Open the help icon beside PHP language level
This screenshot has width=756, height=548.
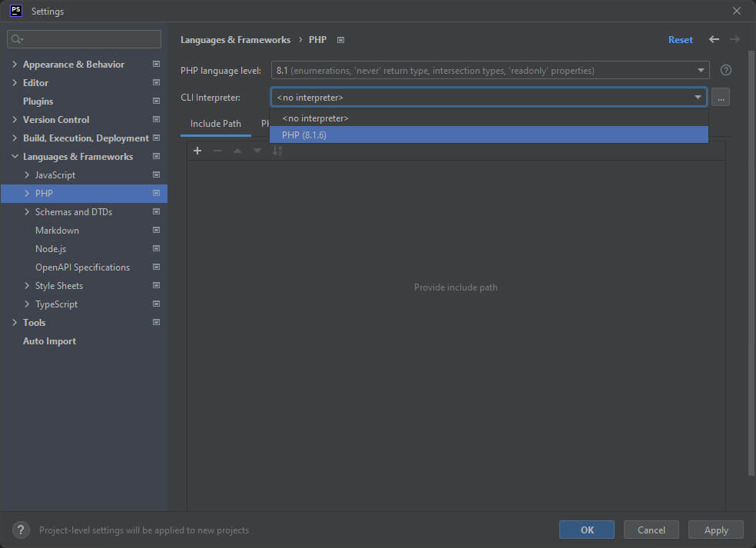tap(725, 70)
